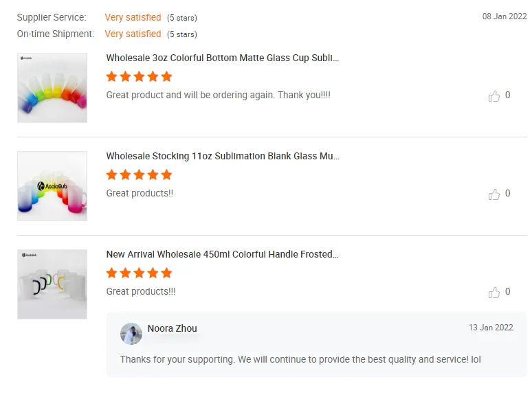Click the Noora Zhou supplier name

click(x=172, y=329)
